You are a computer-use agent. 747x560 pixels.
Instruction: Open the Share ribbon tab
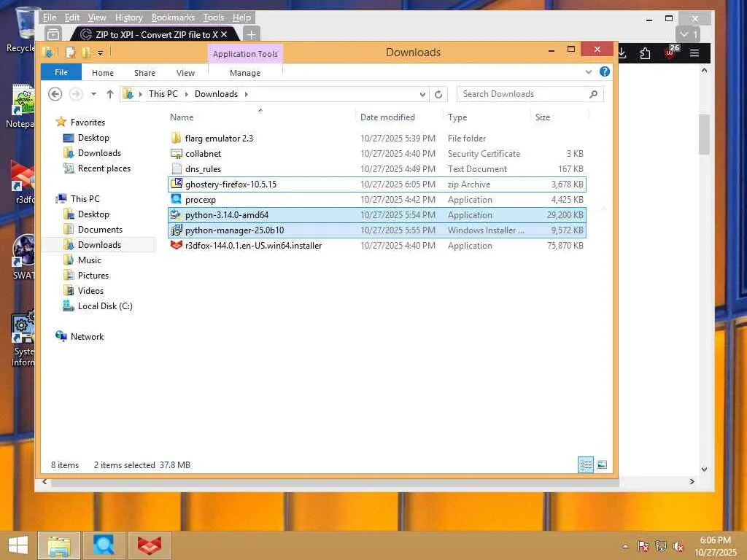pos(145,73)
